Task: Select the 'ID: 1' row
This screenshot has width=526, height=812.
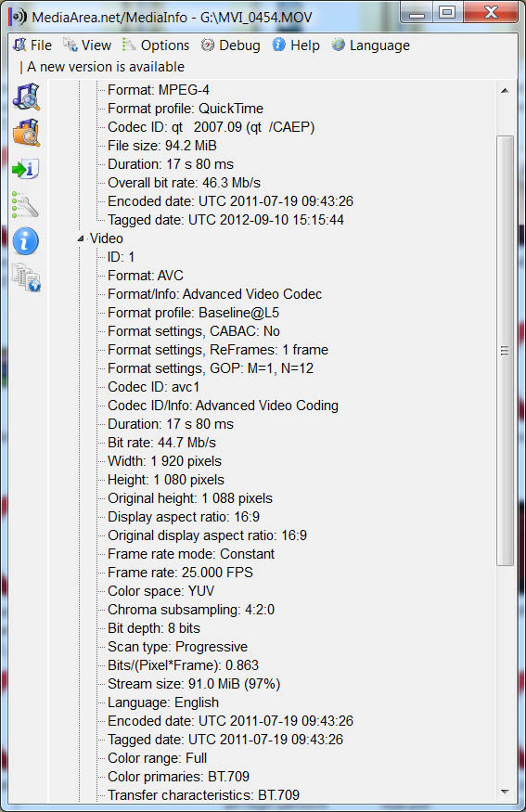Action: pyautogui.click(x=122, y=257)
